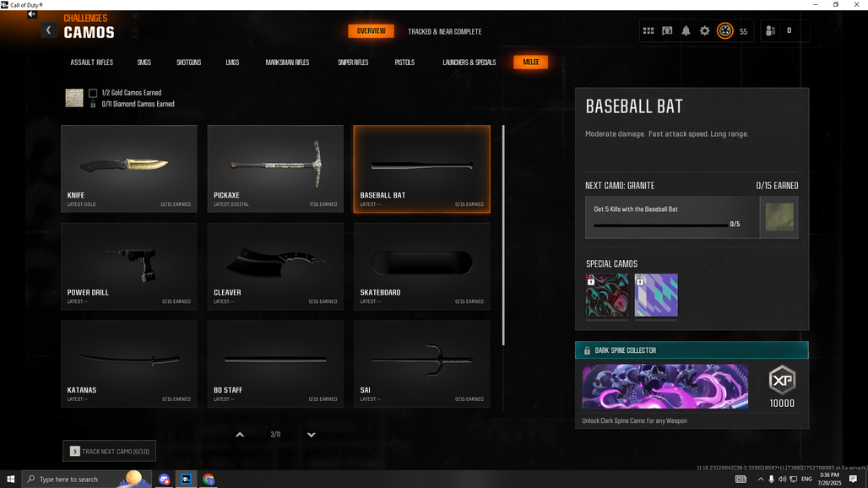Viewport: 868px width, 488px height.
Task: Open the player rank emblem icon
Action: click(725, 31)
